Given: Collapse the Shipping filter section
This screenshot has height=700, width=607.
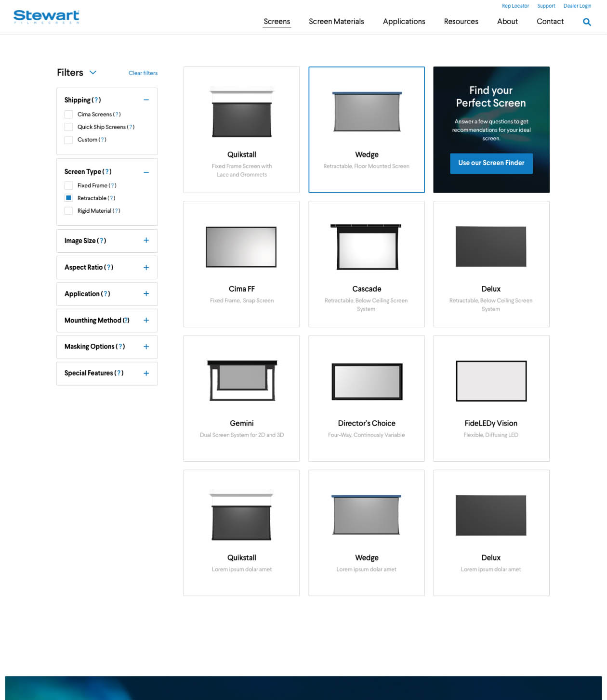Looking at the screenshot, I should 146,100.
